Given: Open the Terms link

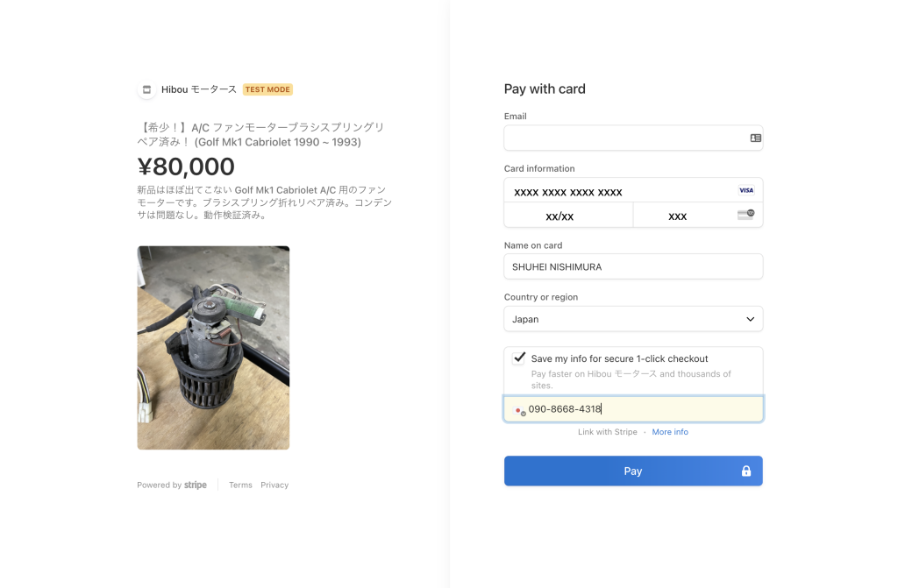Looking at the screenshot, I should click(x=240, y=485).
